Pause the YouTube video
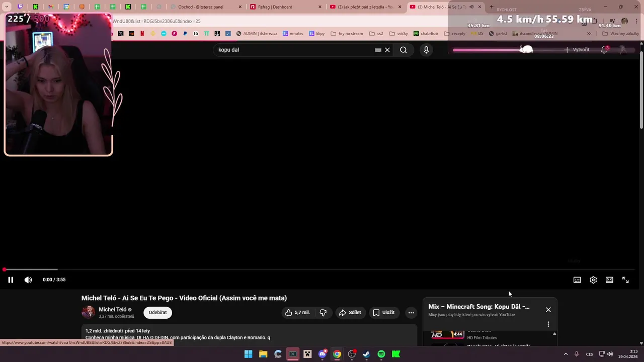 tap(10, 280)
